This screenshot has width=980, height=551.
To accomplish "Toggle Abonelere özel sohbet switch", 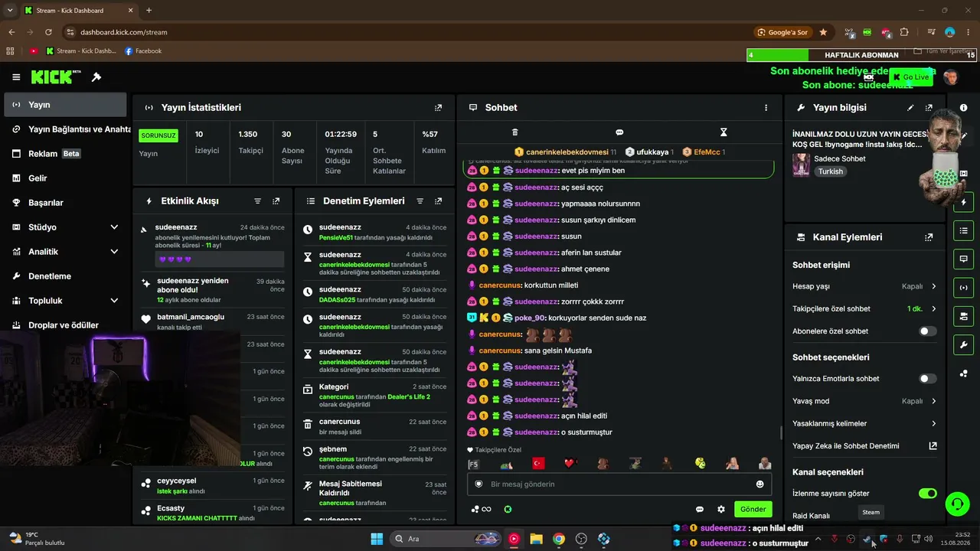I will pyautogui.click(x=927, y=331).
